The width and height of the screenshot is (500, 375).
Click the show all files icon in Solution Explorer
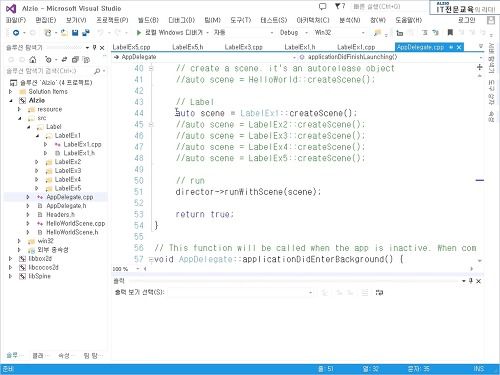(x=86, y=60)
